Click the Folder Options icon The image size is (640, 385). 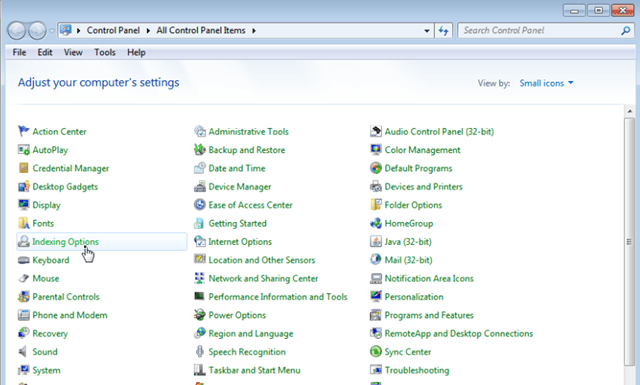(x=376, y=205)
